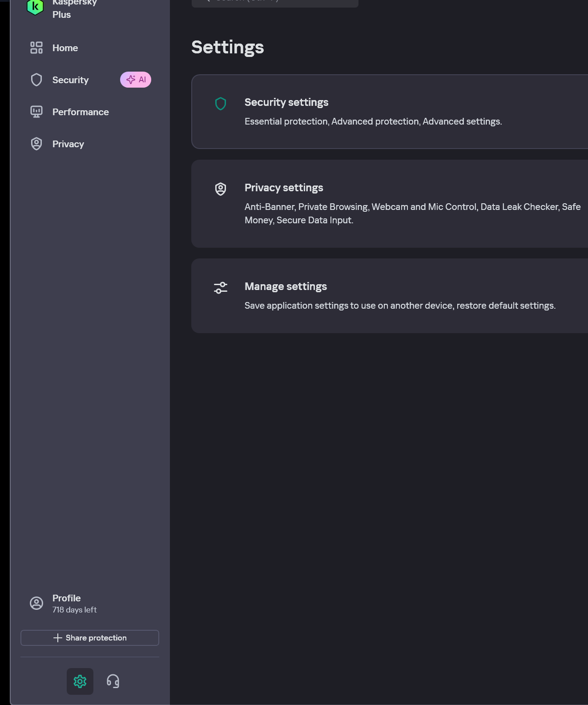Open the Manage settings heading
The height and width of the screenshot is (705, 588).
tap(286, 286)
